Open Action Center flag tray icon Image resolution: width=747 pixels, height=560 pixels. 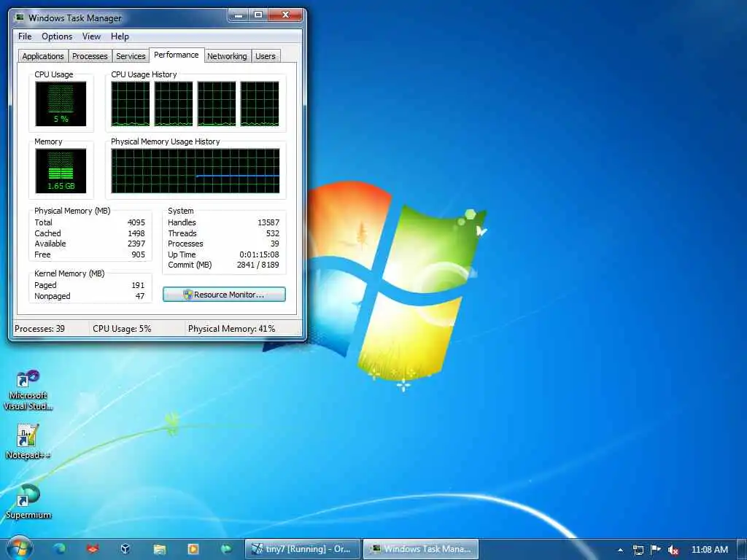[x=656, y=550]
